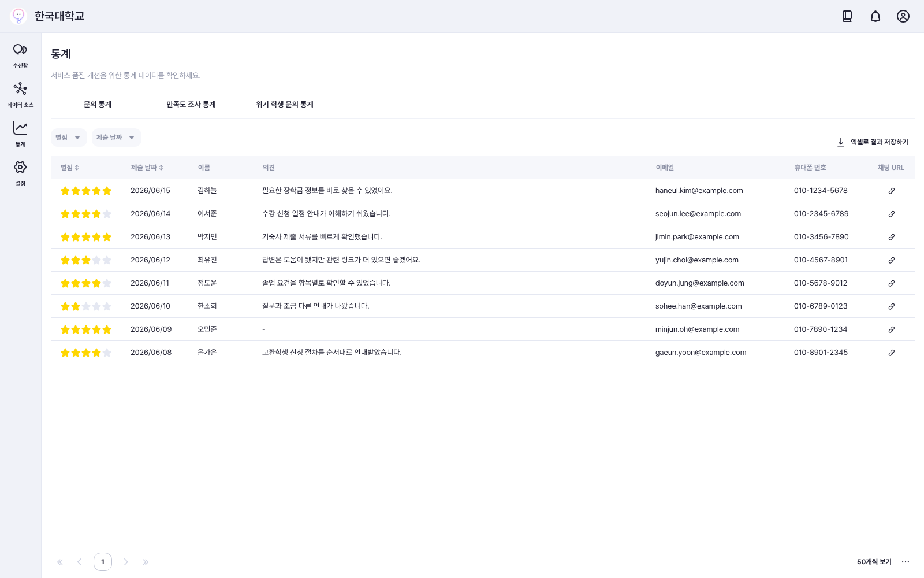The image size is (924, 578).
Task: Open the 설정 settings gear icon
Action: tap(20, 167)
